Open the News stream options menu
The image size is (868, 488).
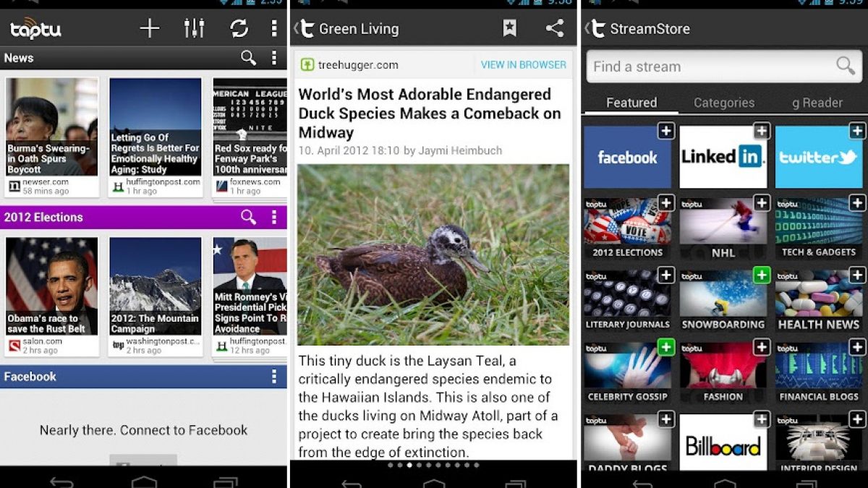coord(273,58)
